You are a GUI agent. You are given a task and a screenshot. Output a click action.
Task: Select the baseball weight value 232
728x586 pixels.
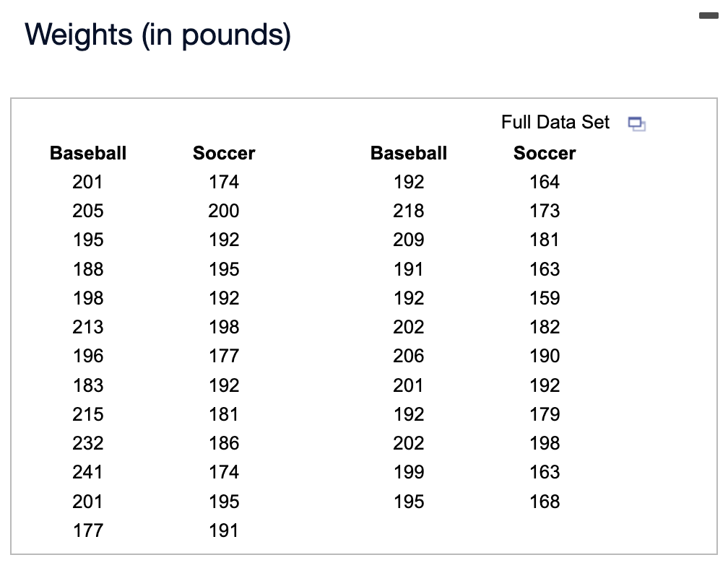(x=88, y=443)
